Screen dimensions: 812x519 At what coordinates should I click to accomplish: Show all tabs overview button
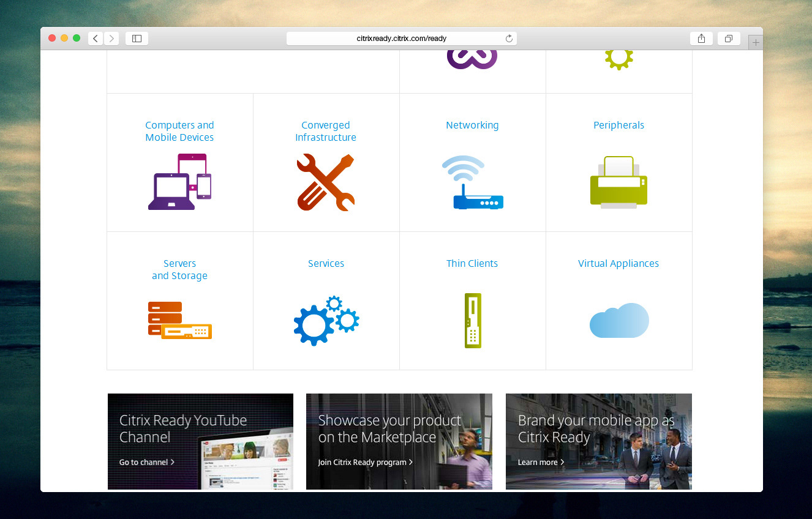point(729,39)
